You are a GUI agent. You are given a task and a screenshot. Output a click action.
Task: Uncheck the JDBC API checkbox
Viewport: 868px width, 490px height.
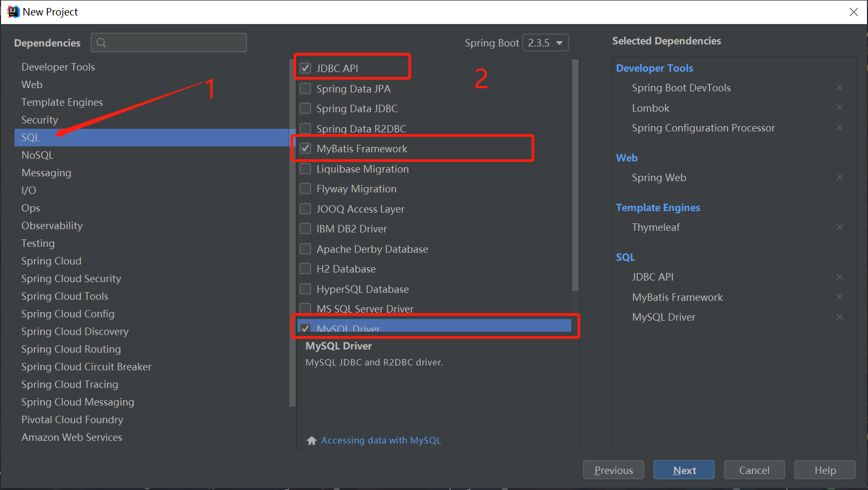tap(305, 68)
